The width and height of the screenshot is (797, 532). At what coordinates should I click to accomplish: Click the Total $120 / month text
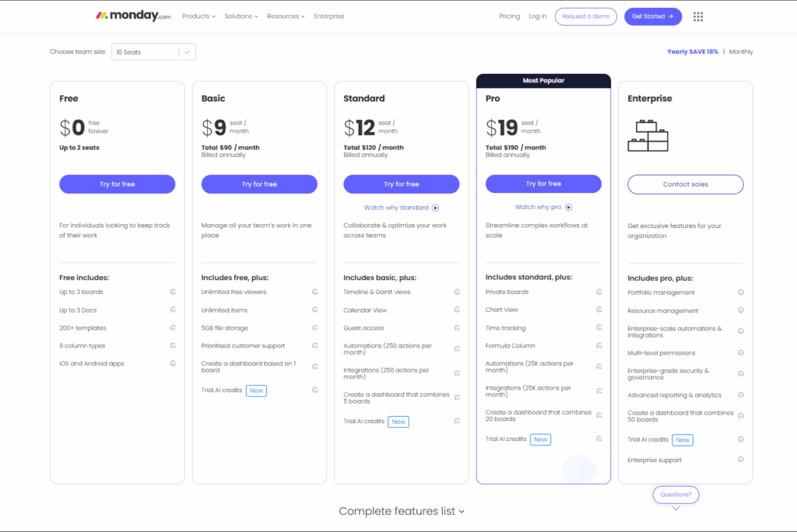click(374, 147)
